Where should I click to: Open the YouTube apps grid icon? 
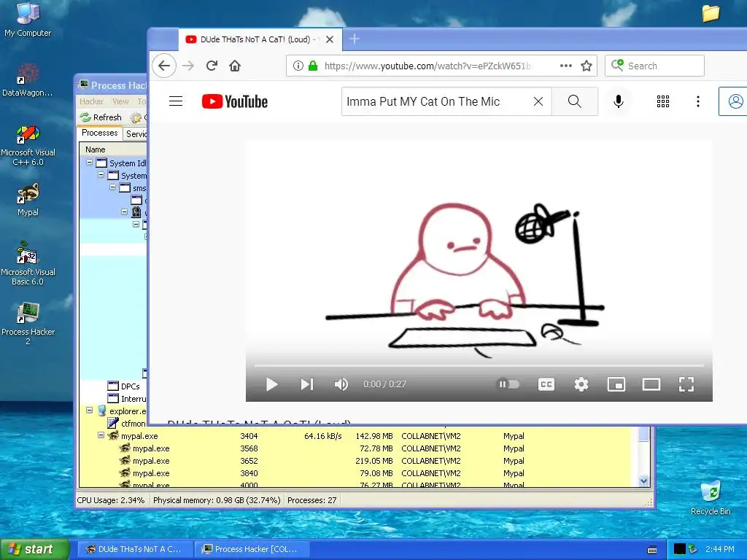tap(663, 101)
